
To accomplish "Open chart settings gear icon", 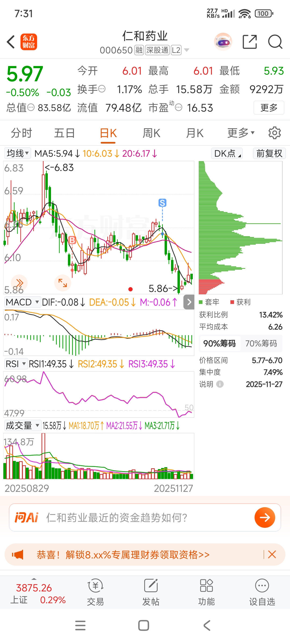I will (x=274, y=133).
